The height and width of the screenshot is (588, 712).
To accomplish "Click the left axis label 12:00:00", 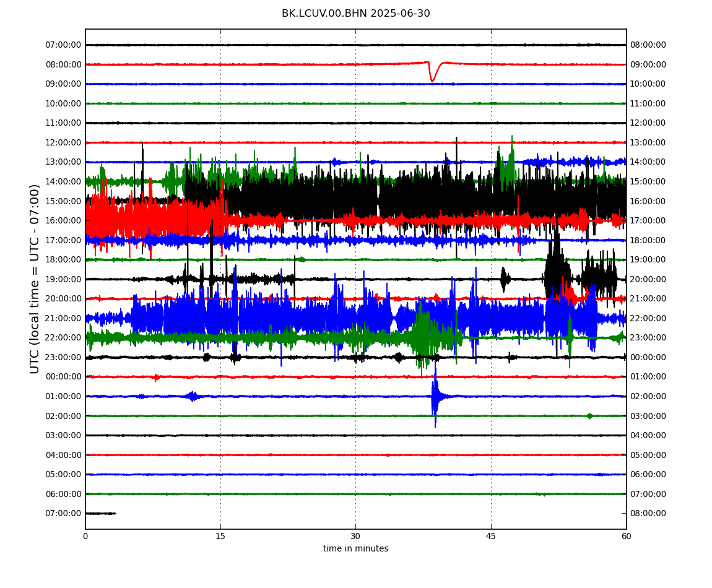I will pos(63,142).
